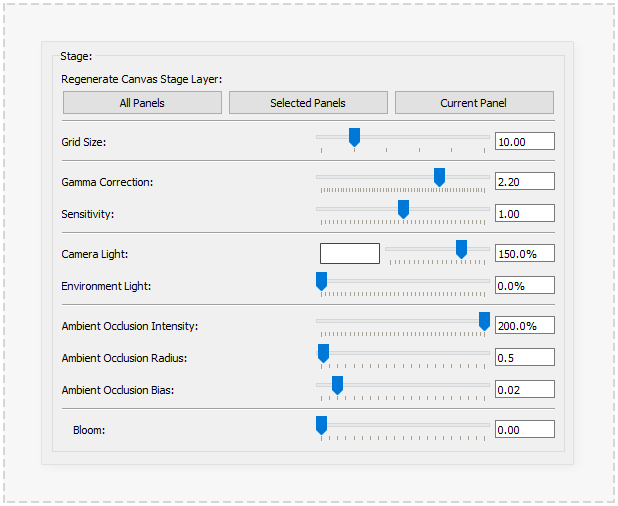Focus the Grid Size value field
Image resolution: width=618 pixels, height=506 pixels.
click(524, 142)
